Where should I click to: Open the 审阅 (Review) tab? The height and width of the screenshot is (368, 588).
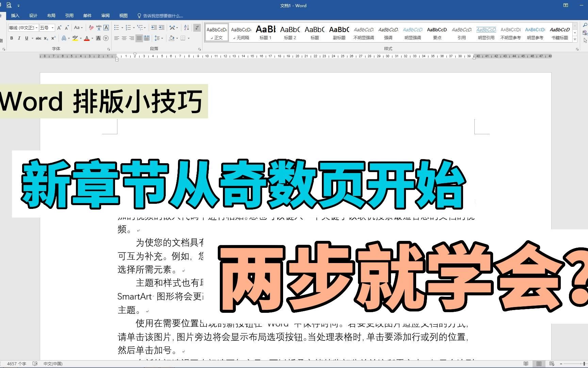click(105, 16)
